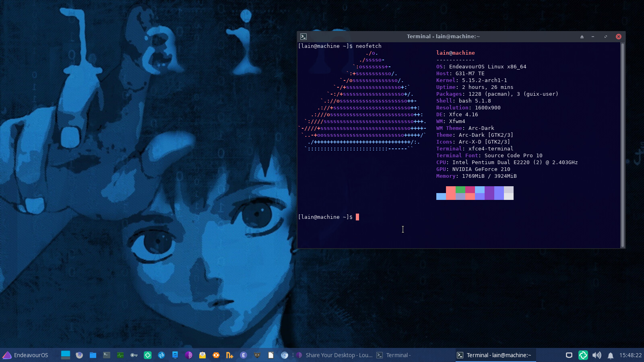Open the white document launcher icon
The height and width of the screenshot is (362, 644).
click(x=271, y=355)
